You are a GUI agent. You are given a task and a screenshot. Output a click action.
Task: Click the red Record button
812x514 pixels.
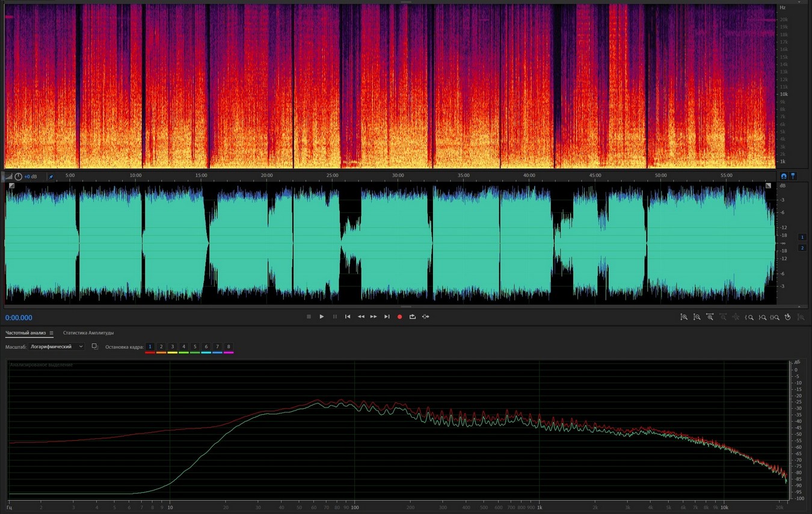[399, 317]
